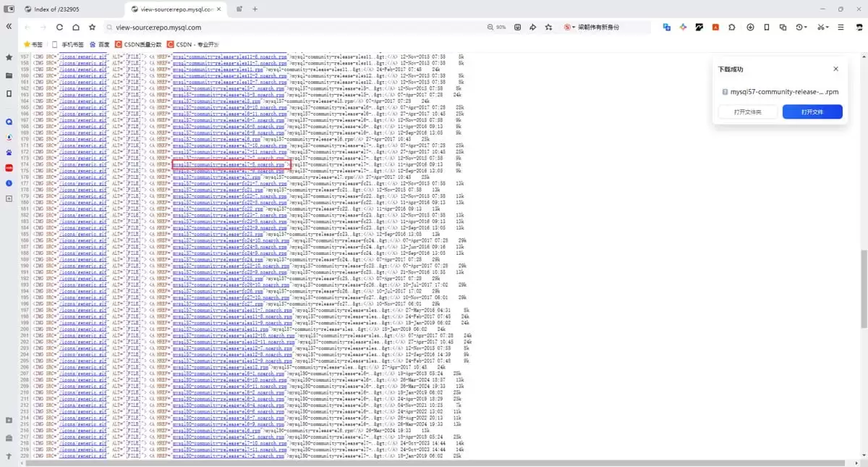
Task: Open the tab list grid icon
Action: pyautogui.click(x=239, y=9)
